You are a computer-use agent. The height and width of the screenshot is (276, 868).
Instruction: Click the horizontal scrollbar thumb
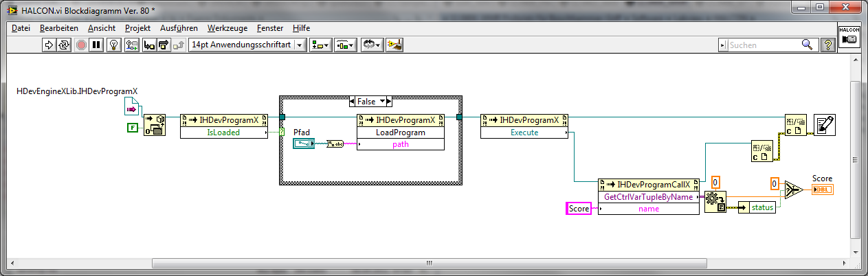pyautogui.click(x=428, y=262)
